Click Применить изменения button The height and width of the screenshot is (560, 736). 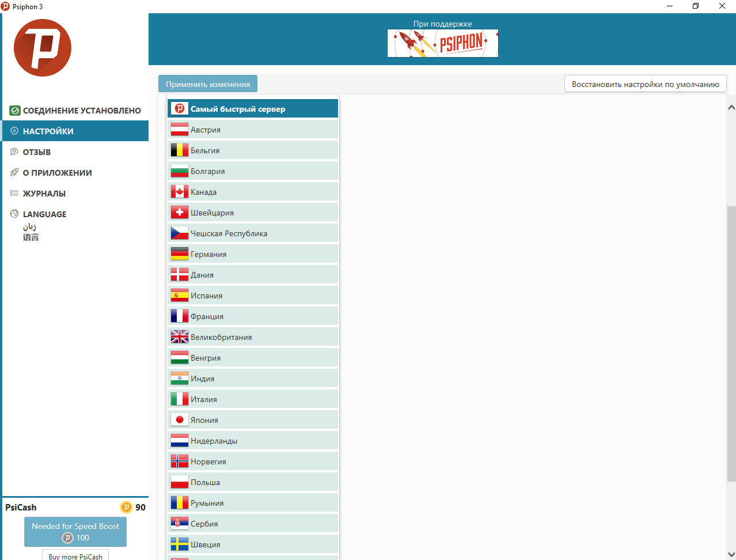(208, 84)
